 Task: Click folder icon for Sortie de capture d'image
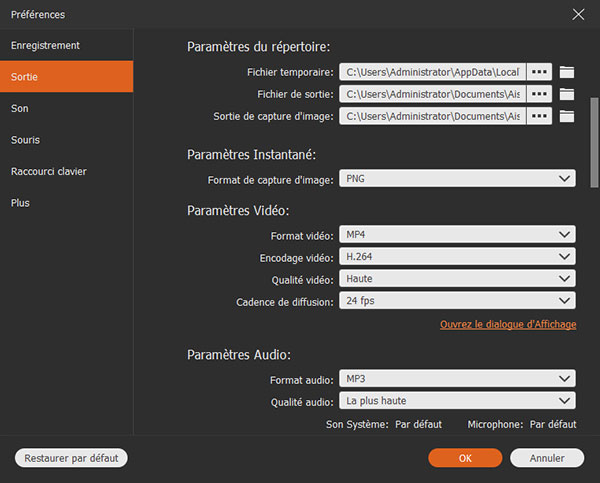(x=567, y=116)
